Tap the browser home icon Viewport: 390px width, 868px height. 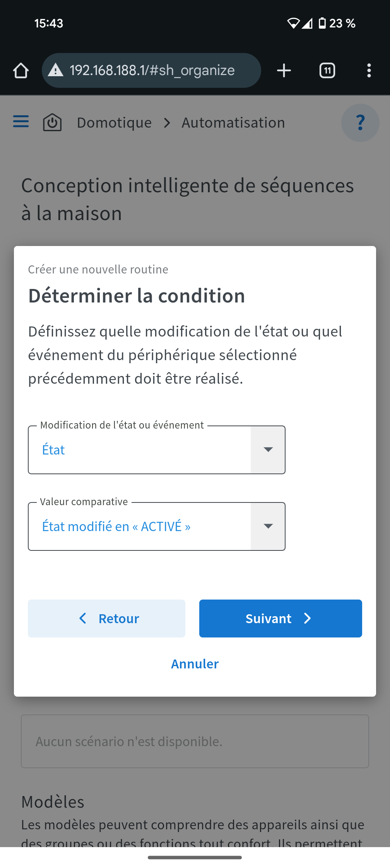point(21,71)
